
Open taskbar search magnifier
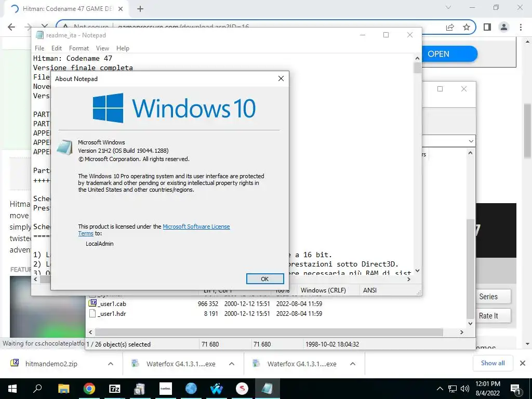click(37, 389)
